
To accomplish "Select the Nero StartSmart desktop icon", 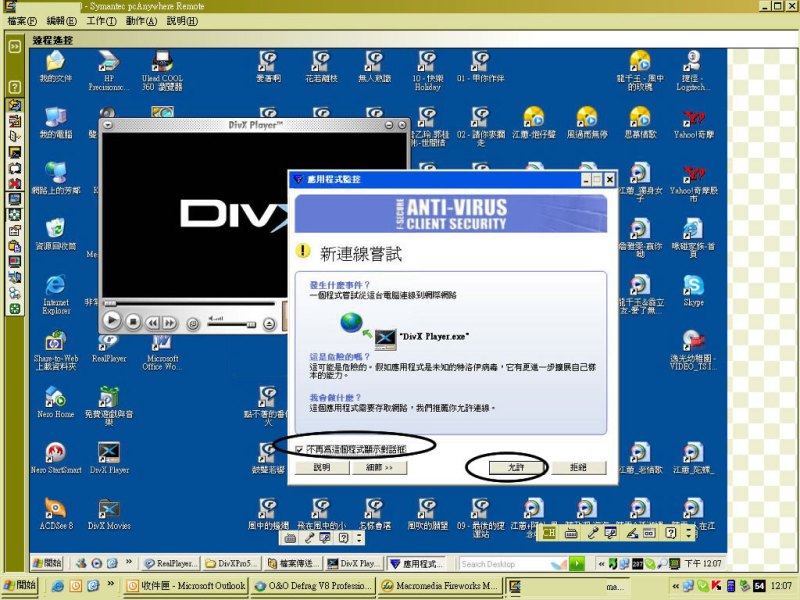I will pyautogui.click(x=56, y=458).
